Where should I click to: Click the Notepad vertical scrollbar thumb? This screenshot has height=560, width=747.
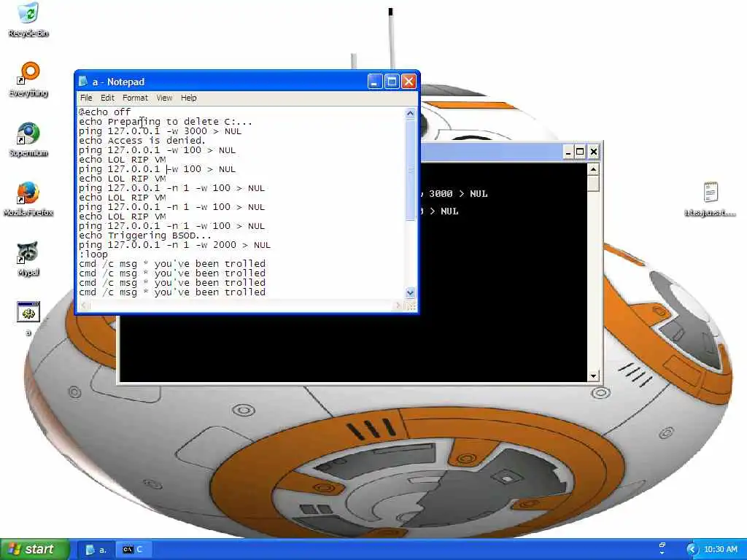tap(410, 170)
